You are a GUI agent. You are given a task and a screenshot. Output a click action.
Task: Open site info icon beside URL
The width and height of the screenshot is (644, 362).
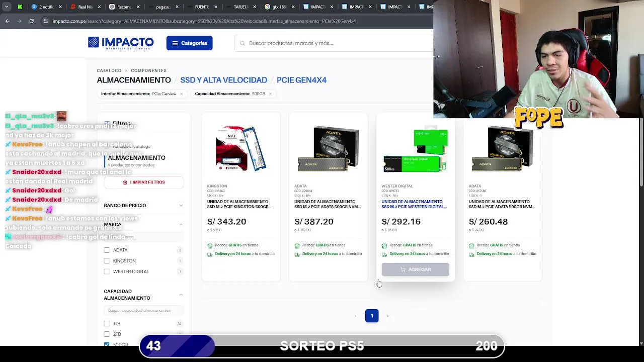46,21
